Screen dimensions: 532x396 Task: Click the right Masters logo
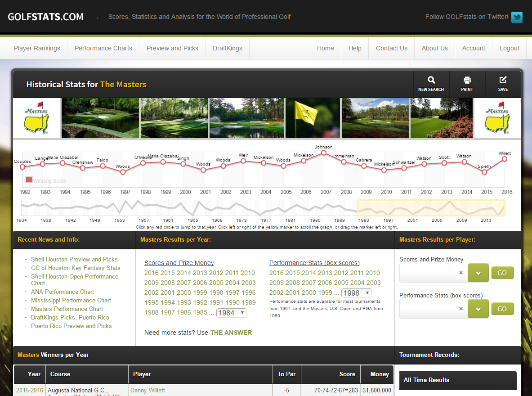click(497, 118)
